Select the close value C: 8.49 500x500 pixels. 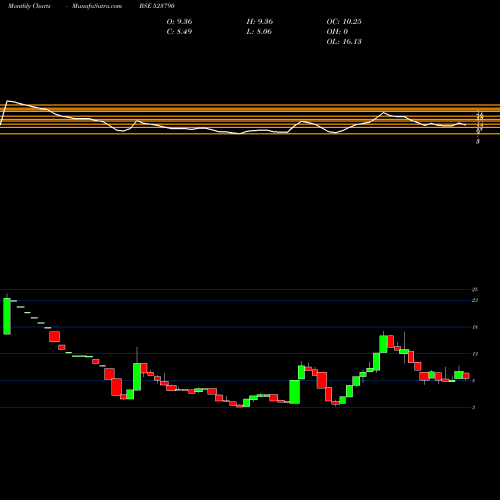(x=179, y=32)
